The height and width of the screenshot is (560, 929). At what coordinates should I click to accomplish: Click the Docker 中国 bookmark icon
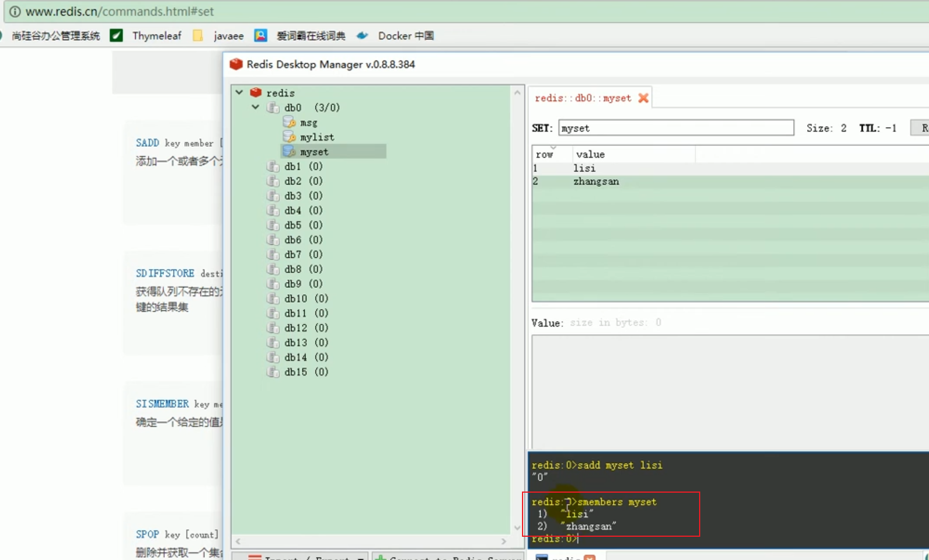point(362,35)
